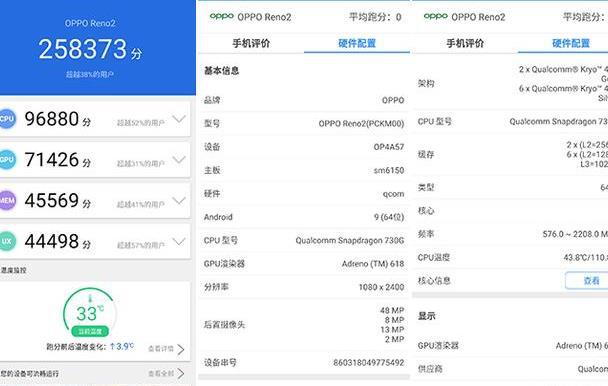Click the OPPO Reno2 title in blue header
This screenshot has height=386, width=608.
(90, 23)
